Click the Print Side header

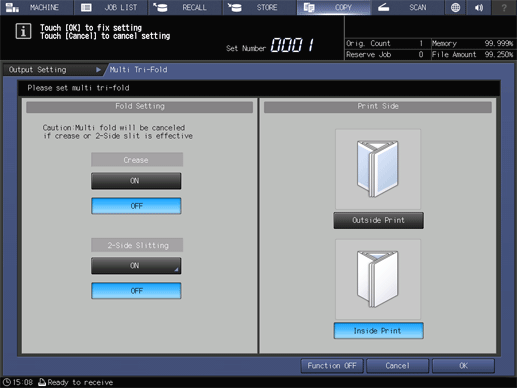point(378,106)
